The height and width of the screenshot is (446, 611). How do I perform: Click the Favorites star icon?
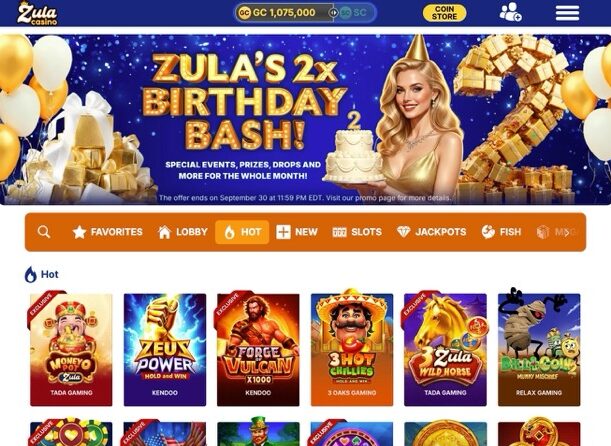click(79, 232)
